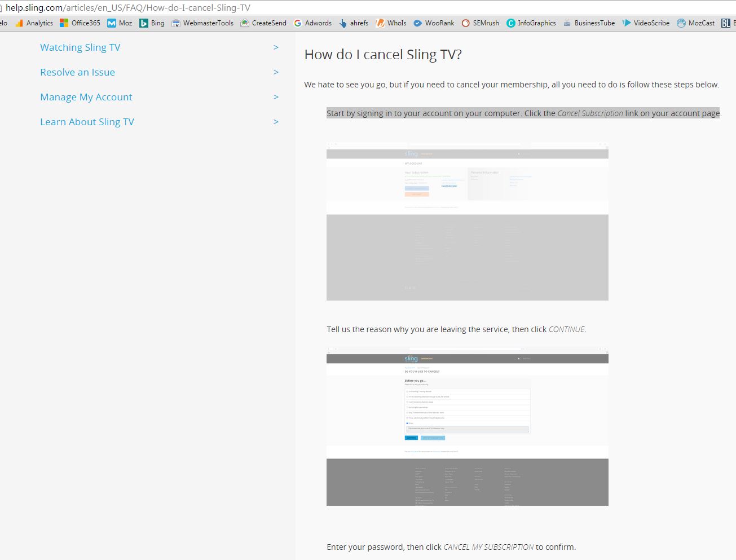736x560 pixels.
Task: Click the 'How do I cancel Sling TV?' heading
Action: point(383,55)
